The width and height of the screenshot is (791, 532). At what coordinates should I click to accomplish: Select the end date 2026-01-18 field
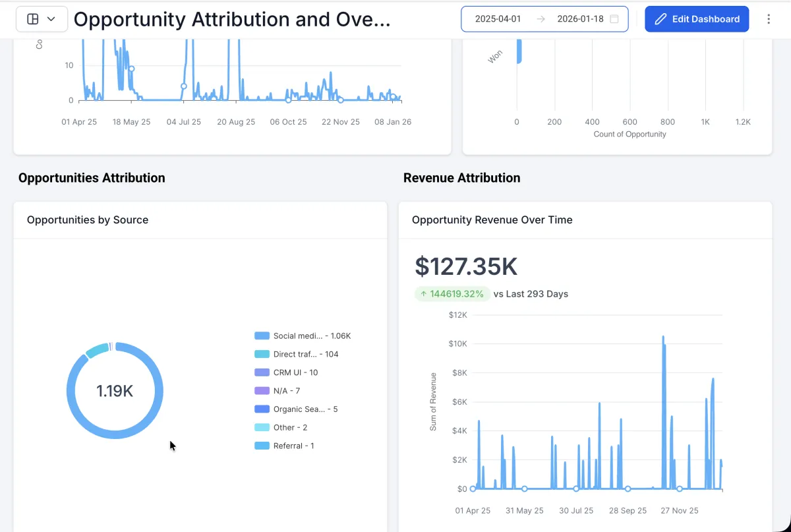click(580, 19)
